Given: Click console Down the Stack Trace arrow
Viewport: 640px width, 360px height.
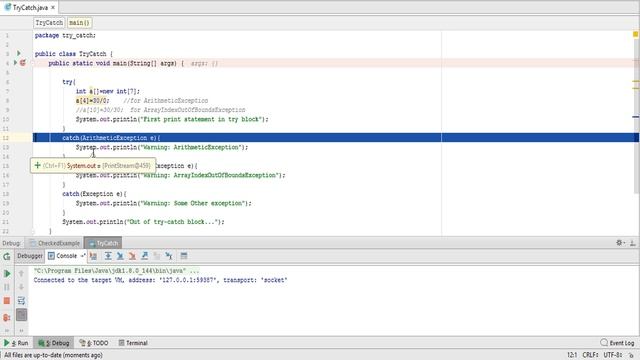Looking at the screenshot, I should pyautogui.click(x=21, y=287).
